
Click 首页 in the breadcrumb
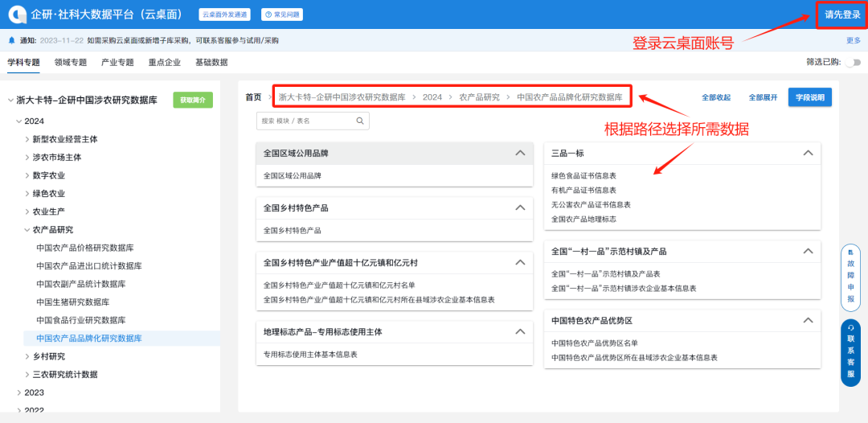pos(253,97)
